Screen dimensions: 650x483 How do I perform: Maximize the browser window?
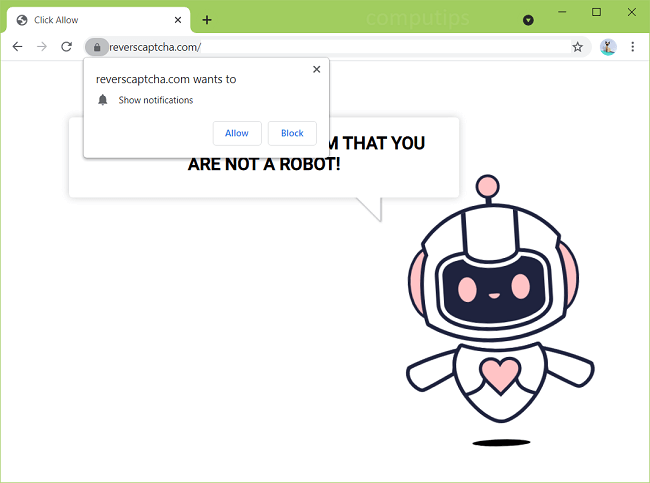coord(596,13)
